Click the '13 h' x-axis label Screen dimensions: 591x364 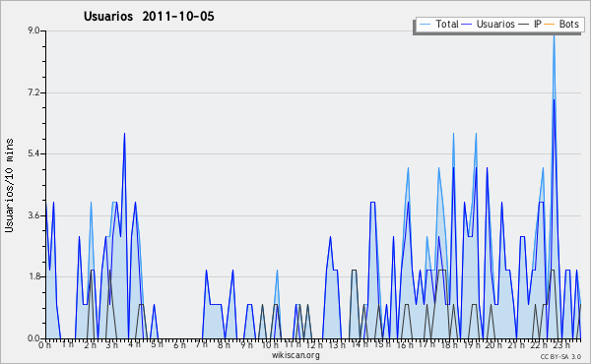pos(337,344)
